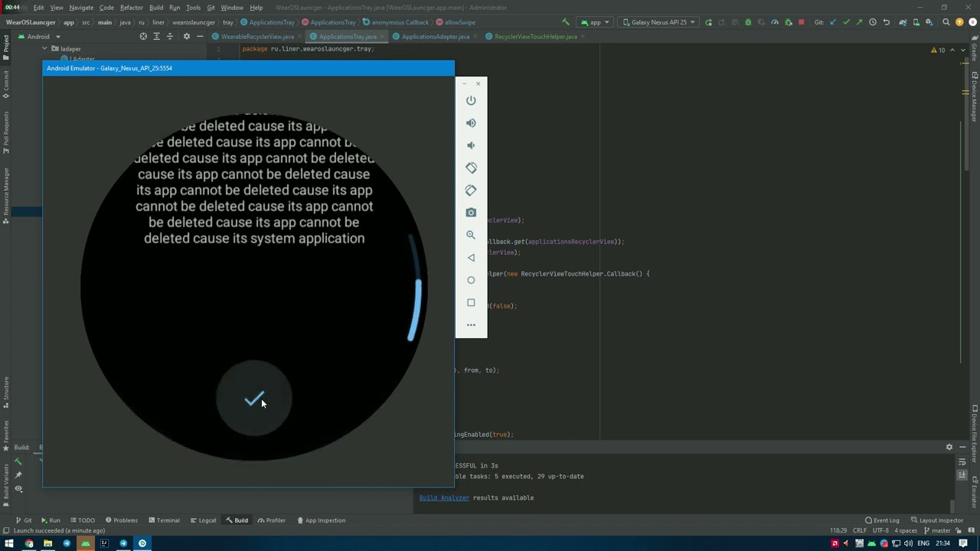Screen dimensions: 980x551
Task: Click the emulator Zoom magnifier icon
Action: 471,235
